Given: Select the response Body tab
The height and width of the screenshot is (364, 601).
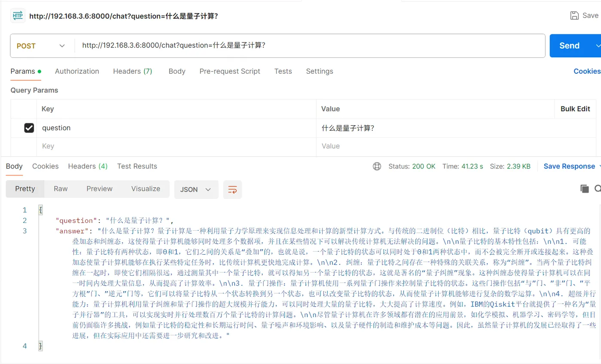Looking at the screenshot, I should pos(14,166).
